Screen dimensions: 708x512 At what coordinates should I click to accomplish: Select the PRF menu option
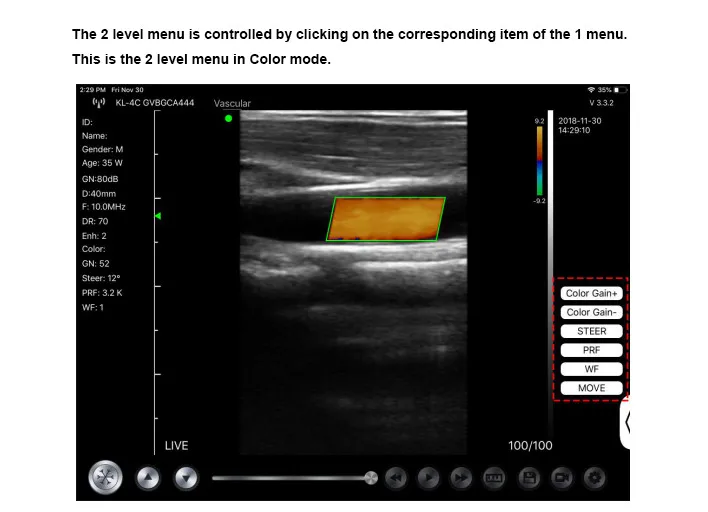click(592, 350)
